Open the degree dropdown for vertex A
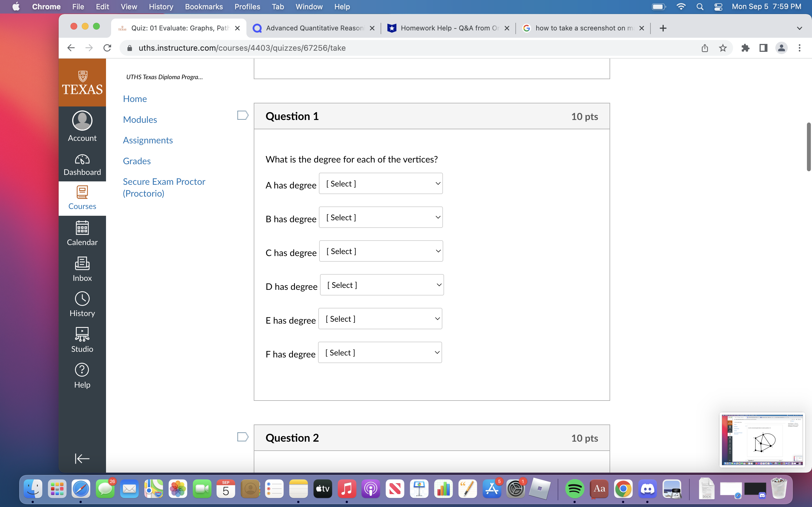Viewport: 812px width, 507px height. coord(381,183)
